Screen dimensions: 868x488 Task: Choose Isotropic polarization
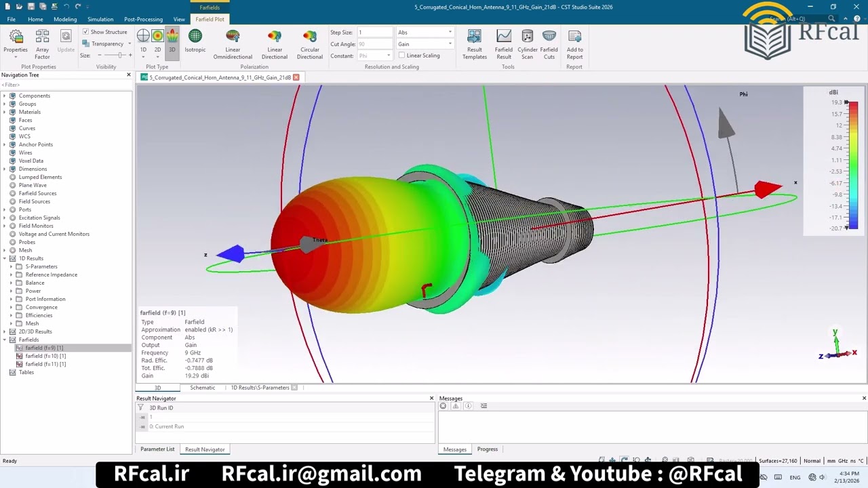pos(195,41)
